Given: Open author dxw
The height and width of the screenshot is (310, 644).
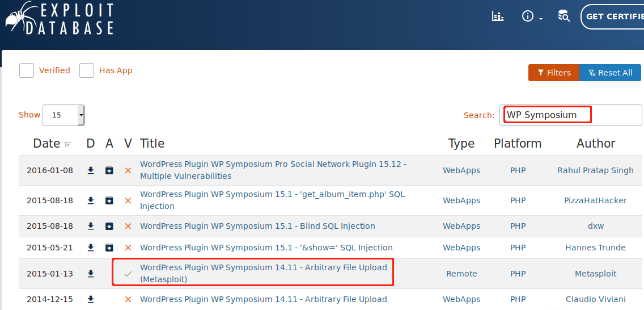Looking at the screenshot, I should point(595,226).
